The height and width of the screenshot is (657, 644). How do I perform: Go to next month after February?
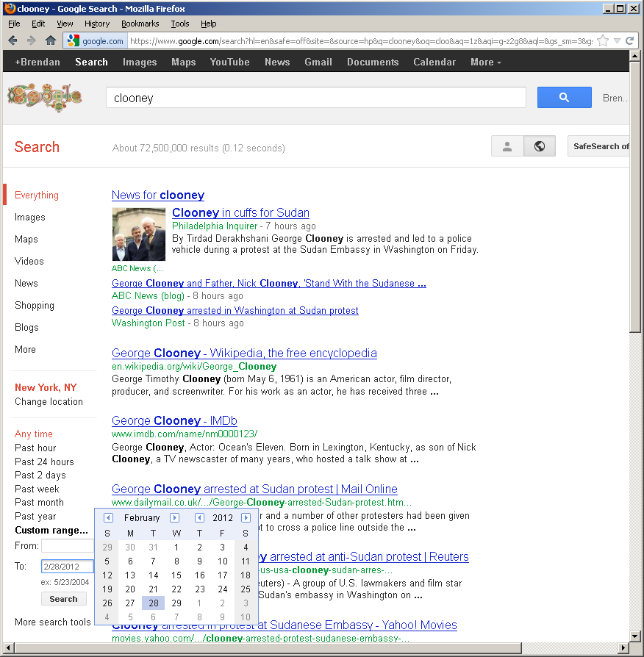point(174,518)
